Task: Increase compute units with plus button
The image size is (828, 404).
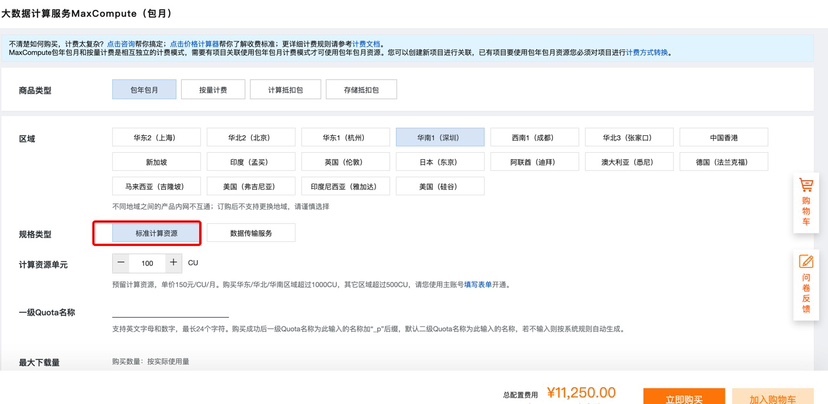Action: click(x=173, y=262)
